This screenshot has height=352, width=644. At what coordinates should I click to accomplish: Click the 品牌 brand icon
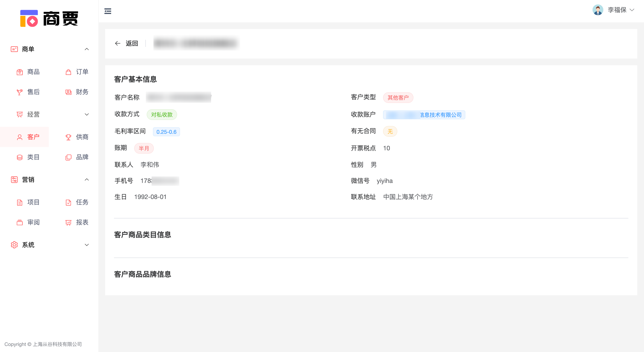68,157
